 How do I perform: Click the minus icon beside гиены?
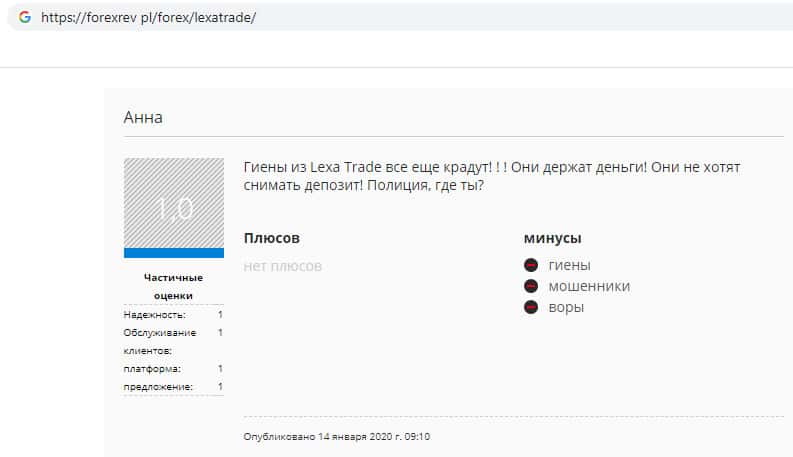pos(531,265)
